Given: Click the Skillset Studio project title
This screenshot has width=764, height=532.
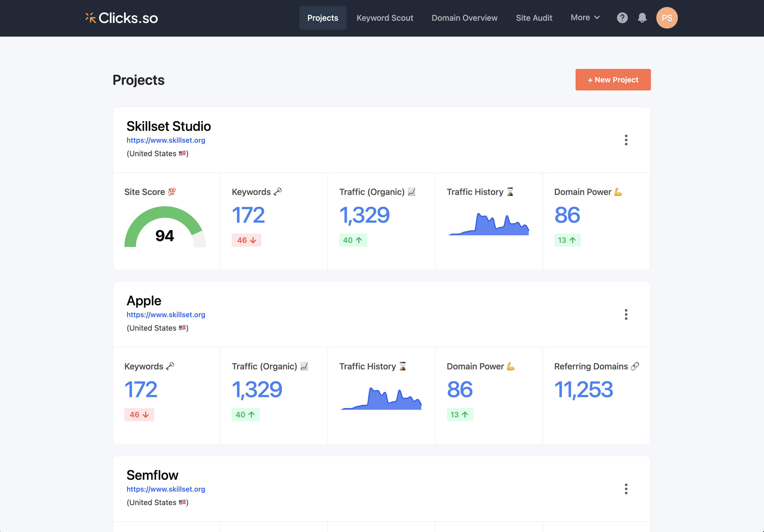Looking at the screenshot, I should [169, 127].
